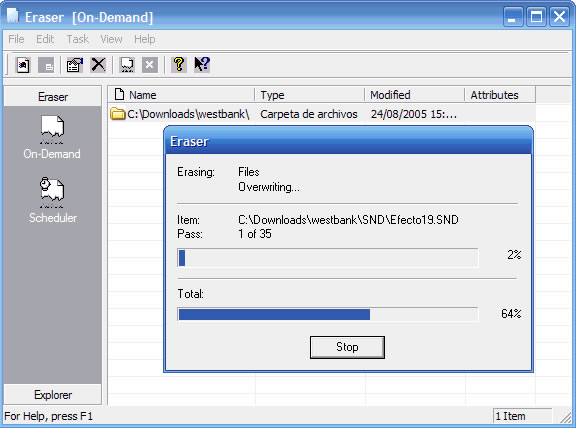Image resolution: width=576 pixels, height=428 pixels.
Task: Open the Edit menu
Action: (x=45, y=39)
